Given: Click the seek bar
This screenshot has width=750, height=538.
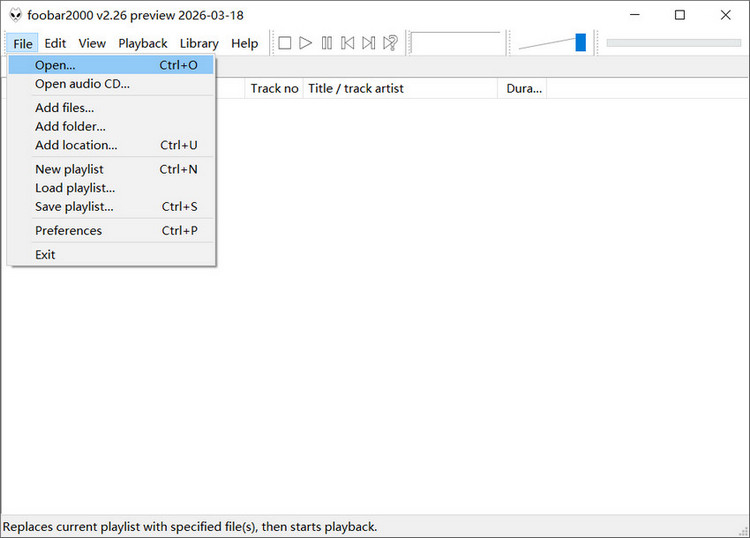Looking at the screenshot, I should click(673, 43).
